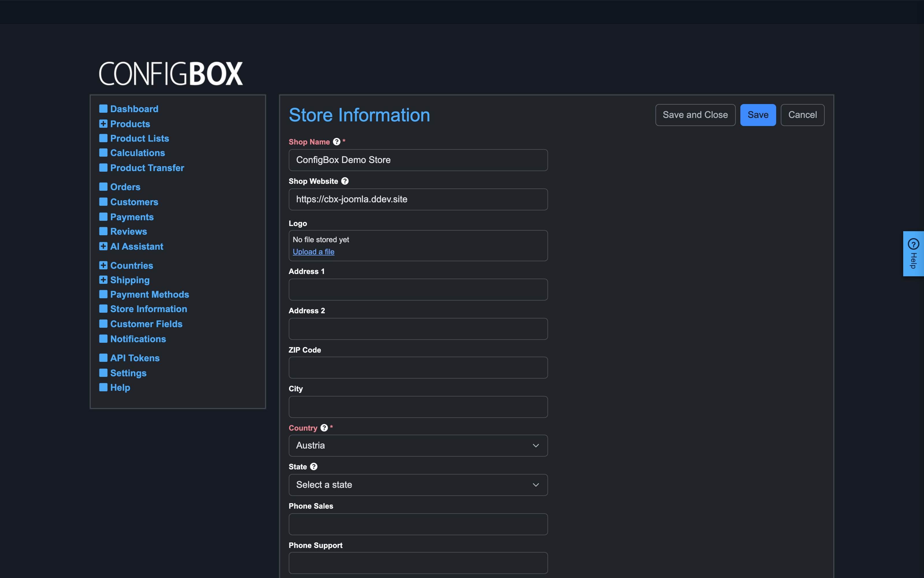The image size is (924, 578).
Task: Open the Country dropdown showing Austria
Action: click(x=418, y=445)
